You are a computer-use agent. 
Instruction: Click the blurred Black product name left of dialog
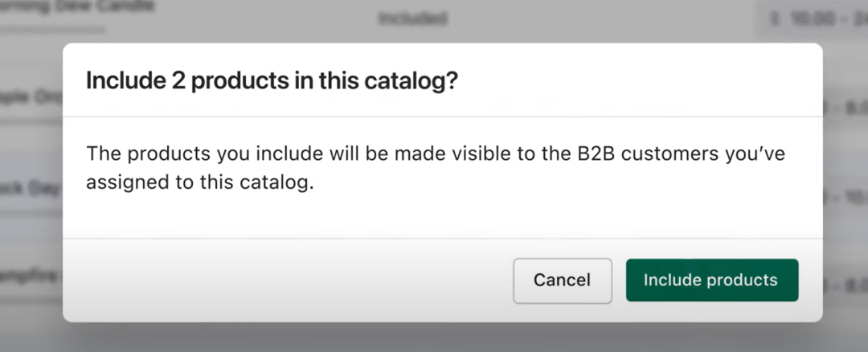(31, 188)
